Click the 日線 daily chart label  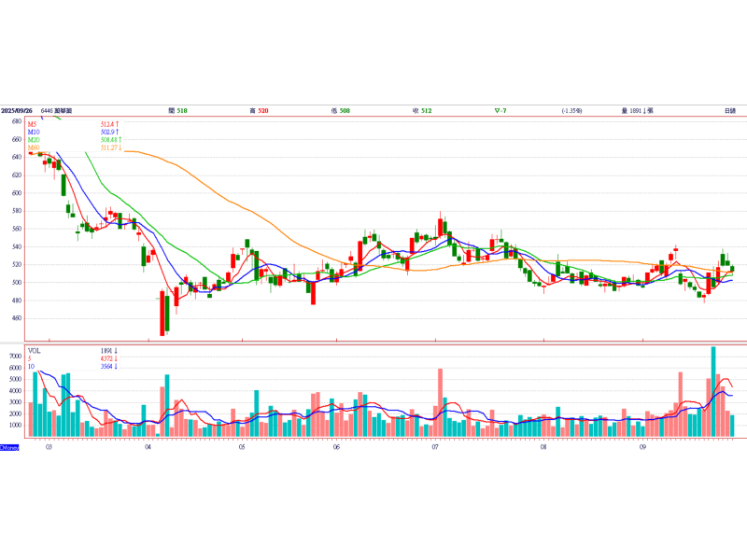pos(729,111)
